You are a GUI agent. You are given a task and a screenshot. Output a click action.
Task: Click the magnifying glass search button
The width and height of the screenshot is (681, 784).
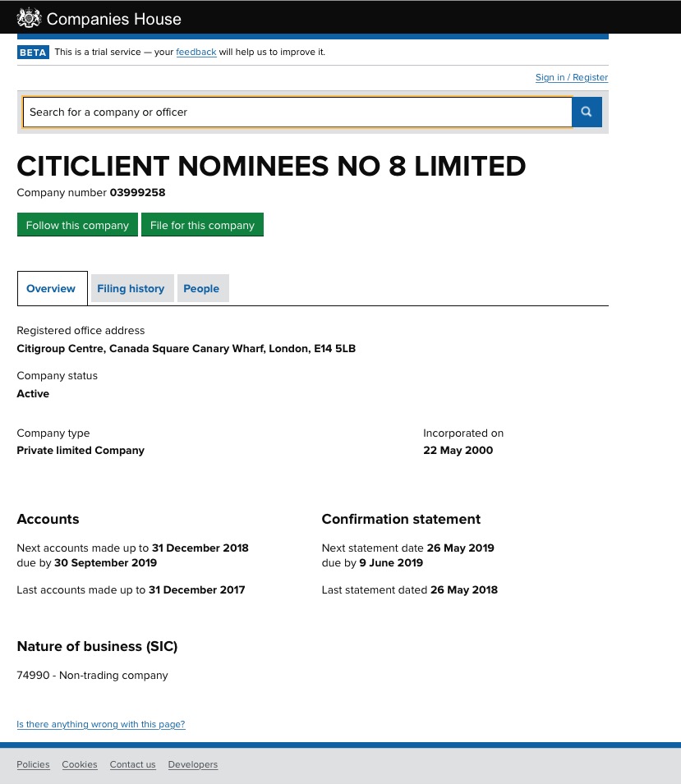pyautogui.click(x=587, y=112)
